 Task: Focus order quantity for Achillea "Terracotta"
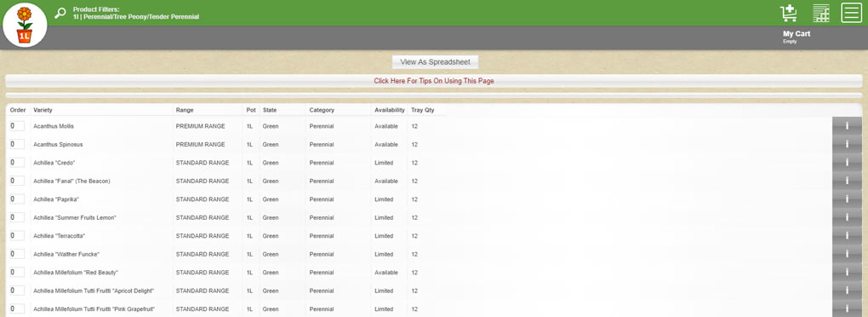tap(17, 235)
